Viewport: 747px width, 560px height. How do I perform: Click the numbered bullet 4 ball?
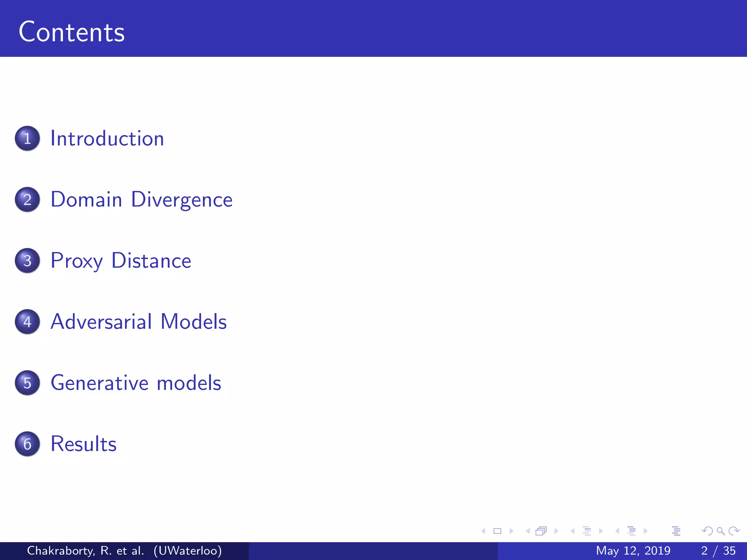point(27,322)
